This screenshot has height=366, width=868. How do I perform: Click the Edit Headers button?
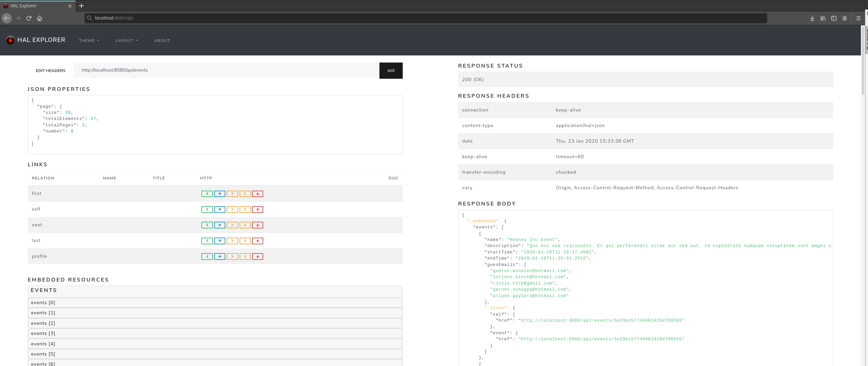pos(51,71)
